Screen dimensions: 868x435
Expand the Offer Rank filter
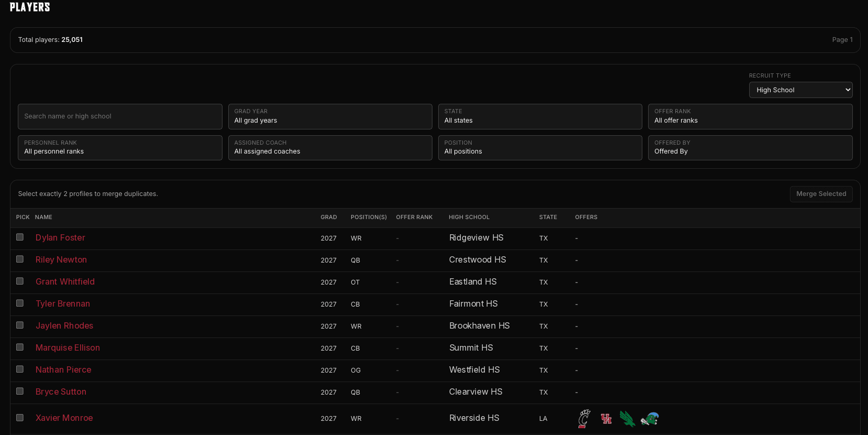(750, 116)
